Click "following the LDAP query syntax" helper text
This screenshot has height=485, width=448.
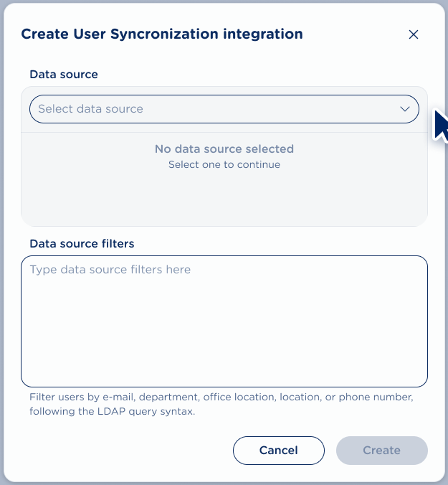point(112,412)
